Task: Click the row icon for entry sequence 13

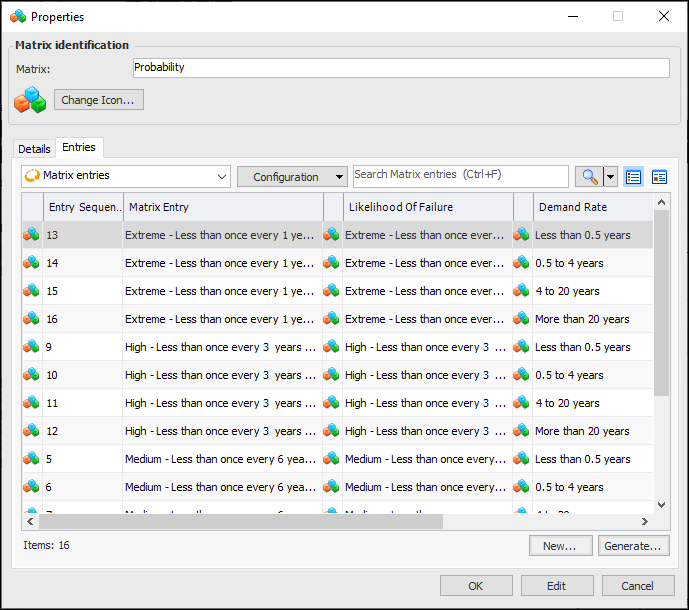Action: tap(31, 235)
